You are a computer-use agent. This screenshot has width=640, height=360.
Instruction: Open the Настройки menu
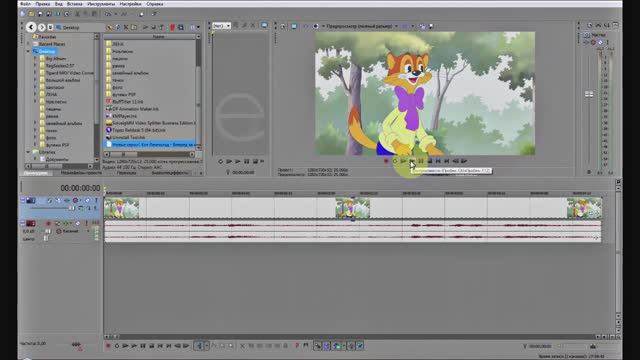click(130, 4)
